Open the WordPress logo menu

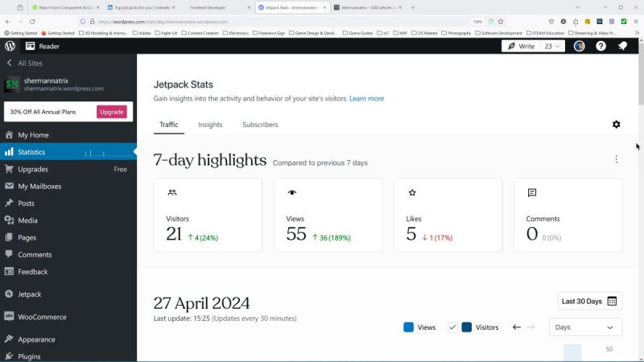(10, 46)
